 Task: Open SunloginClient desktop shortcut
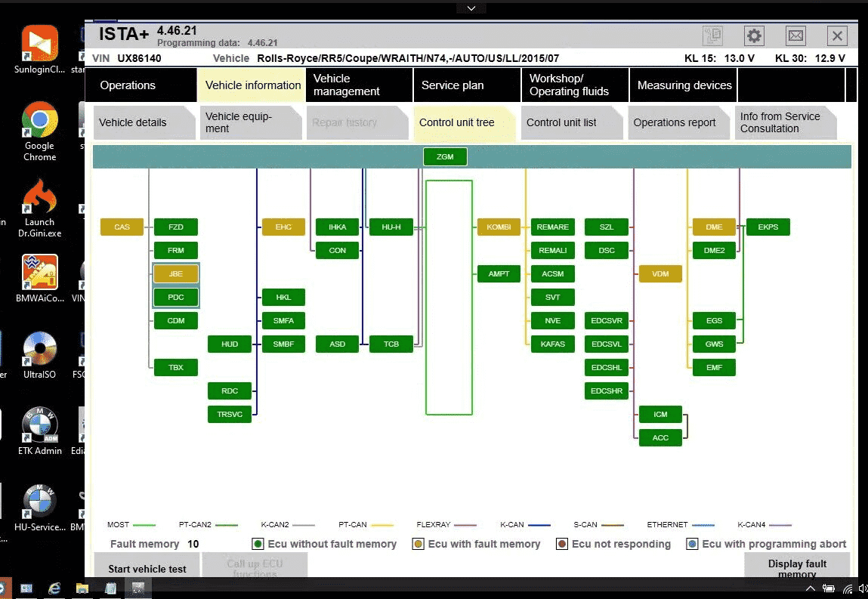(x=39, y=49)
